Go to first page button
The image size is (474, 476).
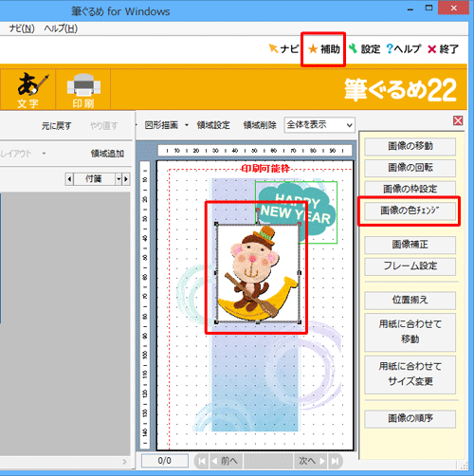click(201, 461)
